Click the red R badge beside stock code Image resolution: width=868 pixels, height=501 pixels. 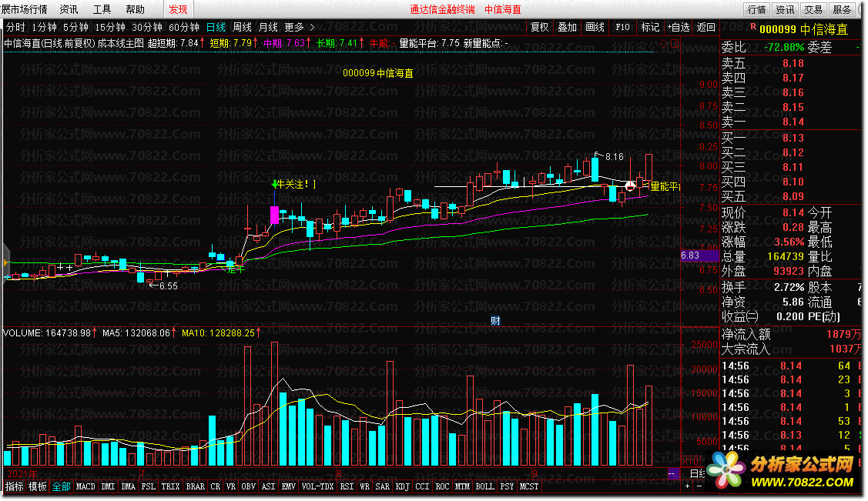753,26
